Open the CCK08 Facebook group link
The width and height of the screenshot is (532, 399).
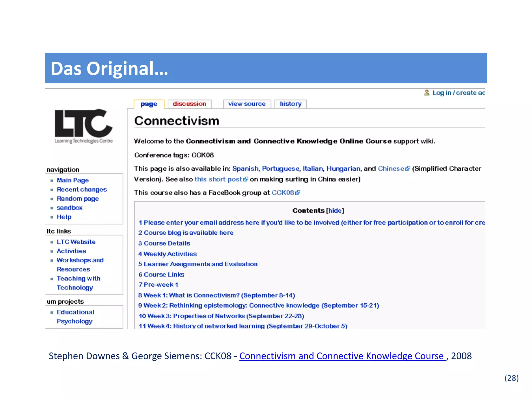(283, 192)
